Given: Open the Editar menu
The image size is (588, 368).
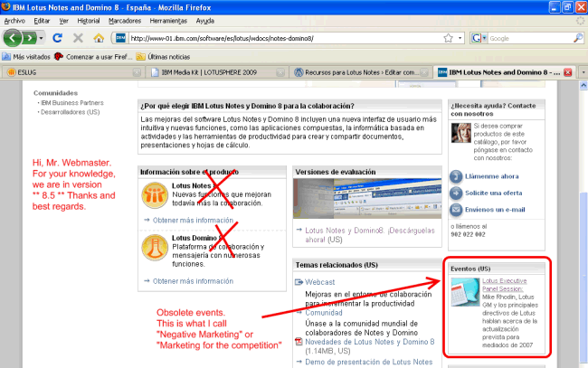Looking at the screenshot, I should coord(42,21).
